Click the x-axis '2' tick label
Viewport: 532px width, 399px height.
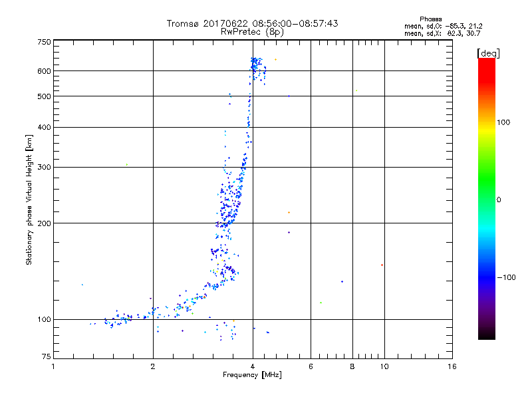tap(153, 366)
